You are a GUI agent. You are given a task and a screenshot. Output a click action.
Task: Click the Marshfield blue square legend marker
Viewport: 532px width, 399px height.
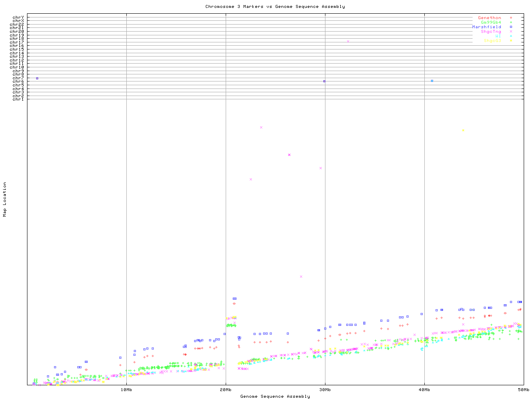511,27
